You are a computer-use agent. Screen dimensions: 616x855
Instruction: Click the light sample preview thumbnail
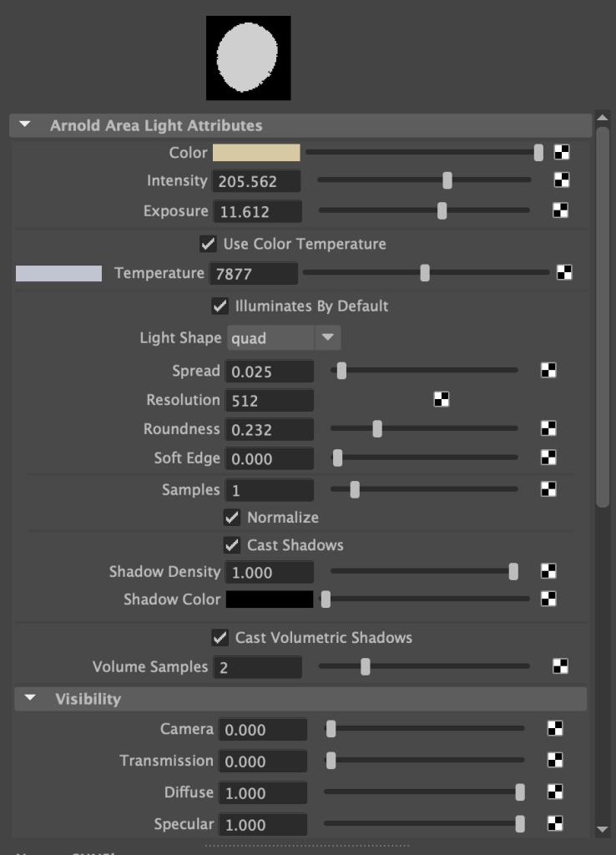pos(248,58)
